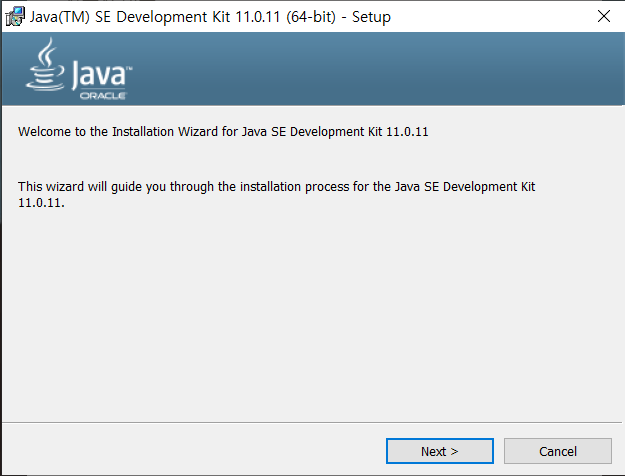This screenshot has height=476, width=625.
Task: Click the installer icon in title bar
Action: [x=15, y=17]
